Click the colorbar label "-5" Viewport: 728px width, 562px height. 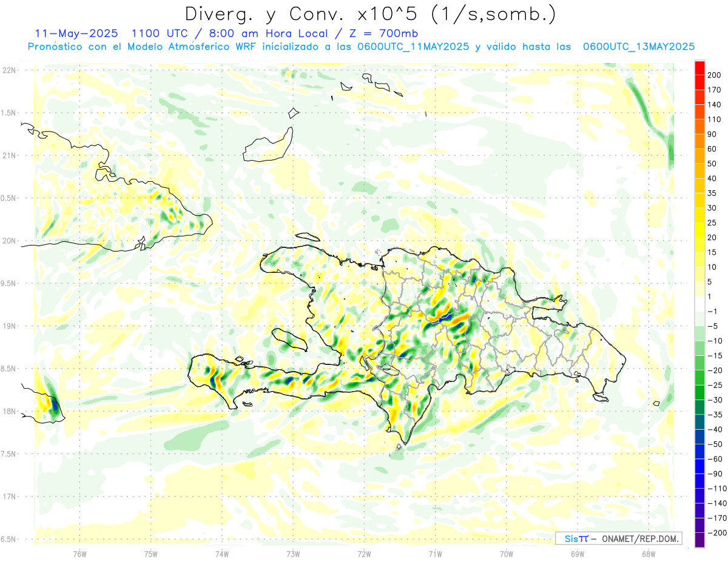point(713,326)
